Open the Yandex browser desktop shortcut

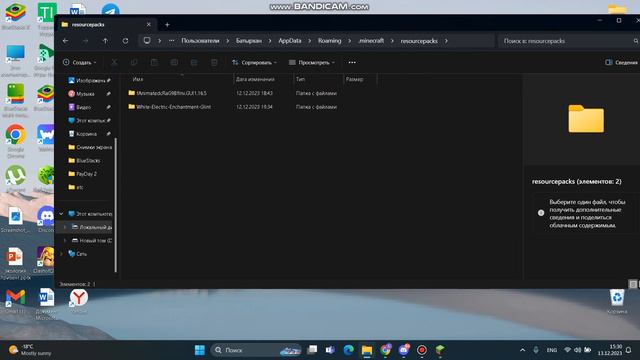(78, 301)
